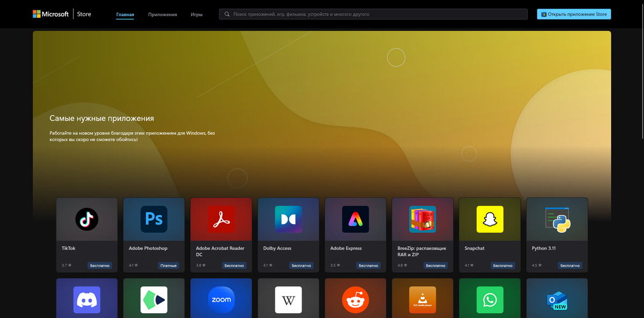This screenshot has width=644, height=318.
Task: Click the BreeZip 4.8 star rating
Action: pos(402,265)
